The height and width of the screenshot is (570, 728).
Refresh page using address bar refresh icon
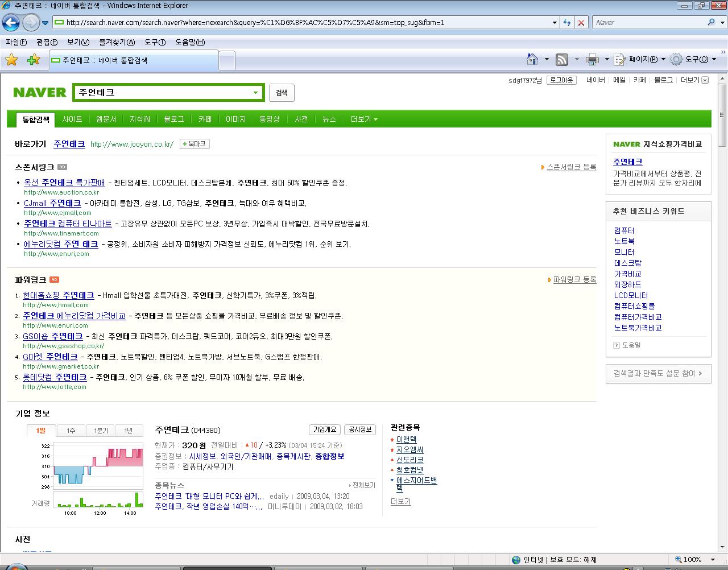567,23
